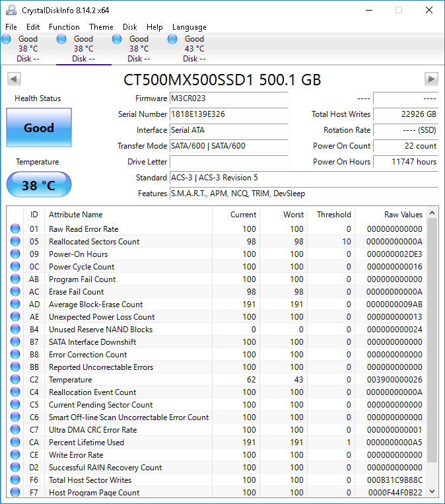Click status icon for Successful RAIN Recovery Count
Viewport: 445px width, 504px height.
point(15,467)
